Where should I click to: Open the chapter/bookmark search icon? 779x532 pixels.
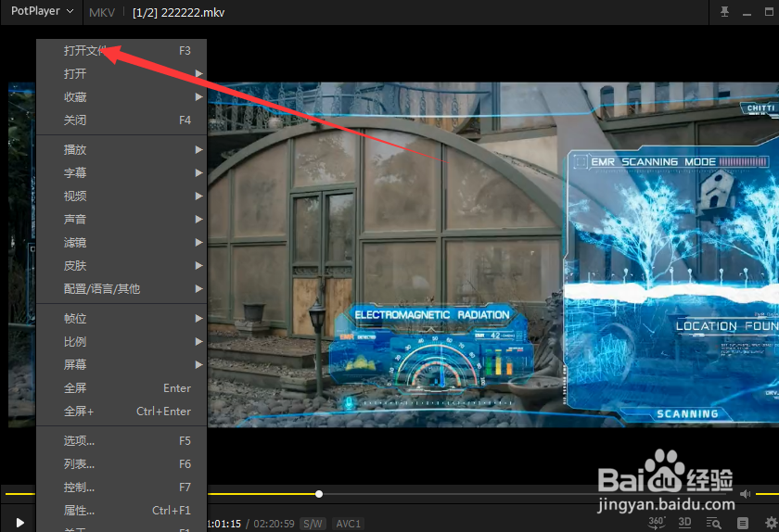click(x=713, y=523)
